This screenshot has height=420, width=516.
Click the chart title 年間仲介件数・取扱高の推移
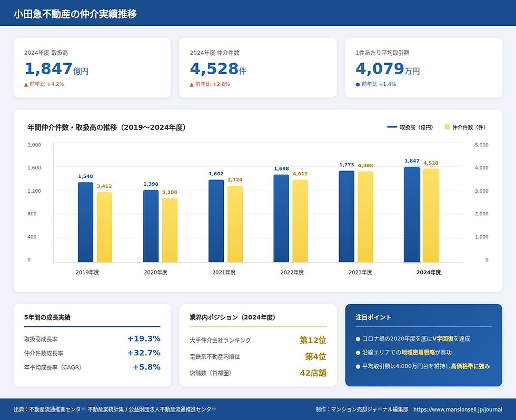pyautogui.click(x=106, y=127)
